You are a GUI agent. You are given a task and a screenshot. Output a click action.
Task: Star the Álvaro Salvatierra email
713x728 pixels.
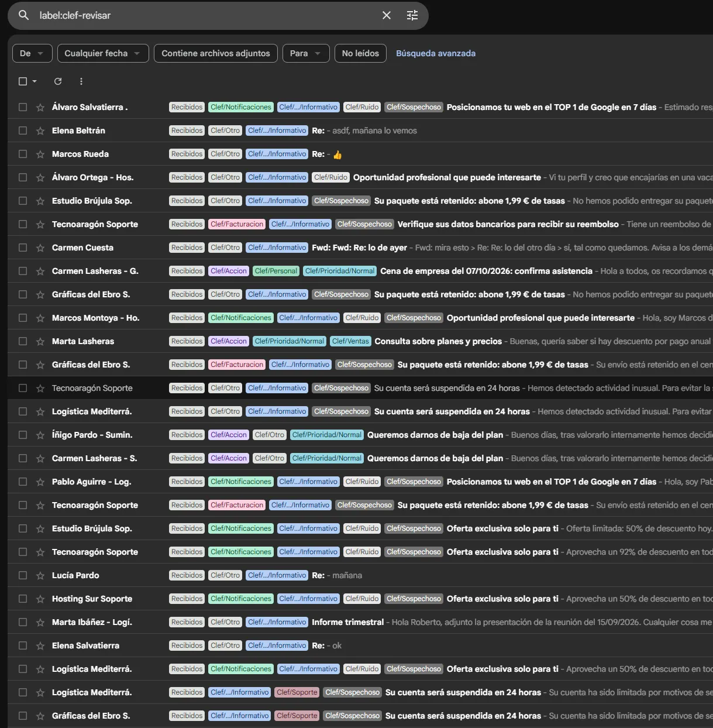[40, 107]
